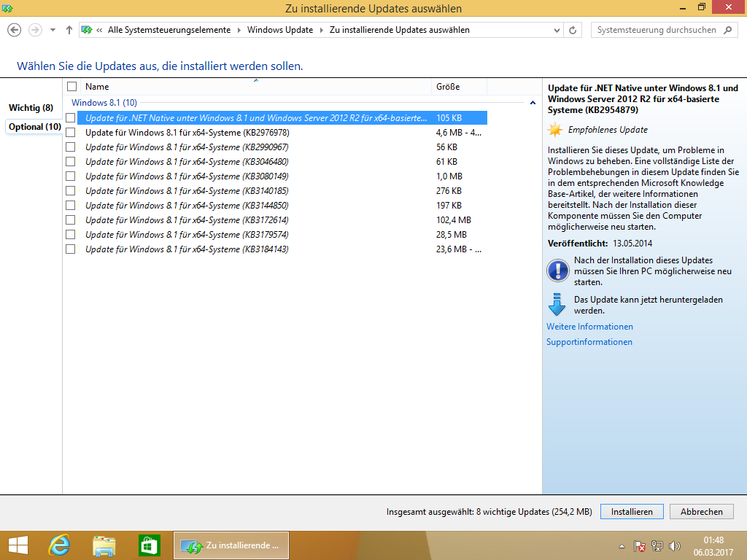Check update KB3080149 checkbox
Viewport: 747px width, 560px height.
[x=71, y=176]
